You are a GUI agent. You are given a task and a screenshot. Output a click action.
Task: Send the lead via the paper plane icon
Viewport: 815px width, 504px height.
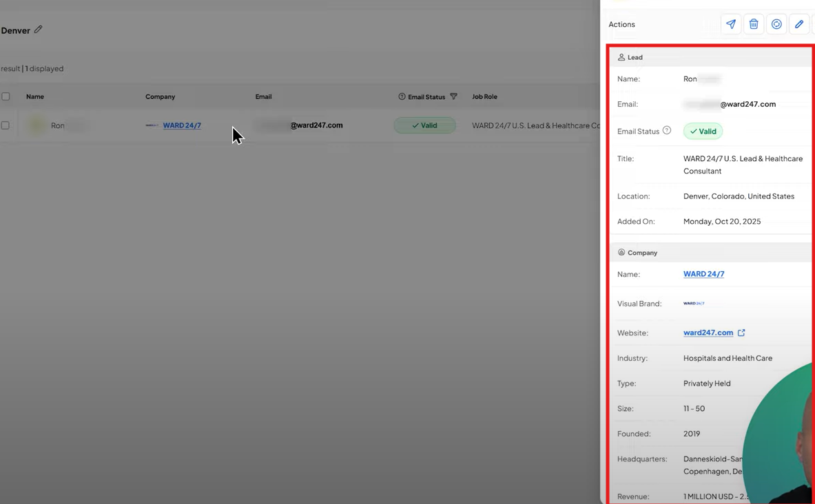point(731,23)
